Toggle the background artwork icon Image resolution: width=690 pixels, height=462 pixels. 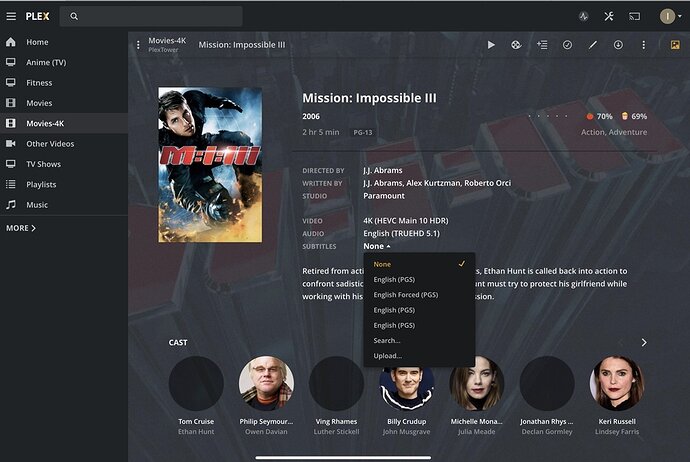(675, 44)
